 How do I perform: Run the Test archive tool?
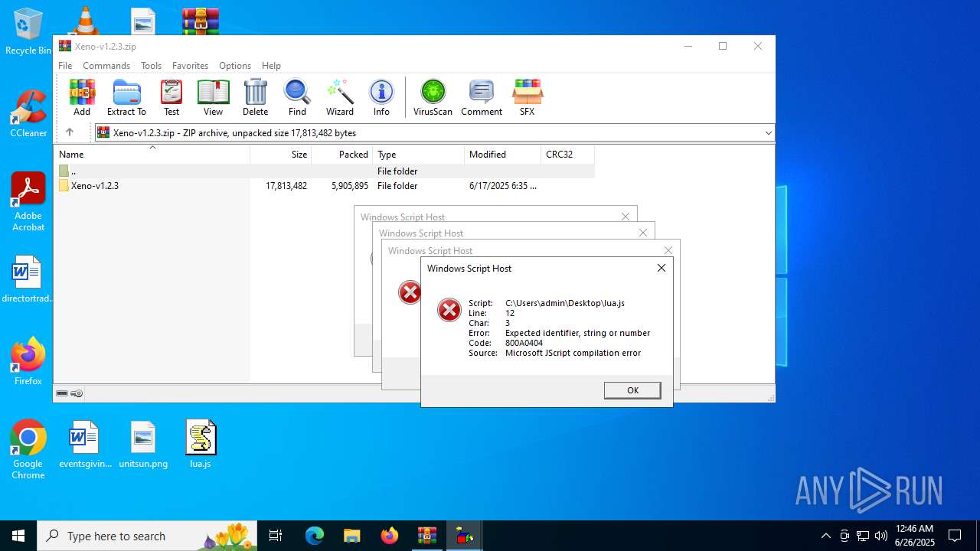tap(171, 97)
